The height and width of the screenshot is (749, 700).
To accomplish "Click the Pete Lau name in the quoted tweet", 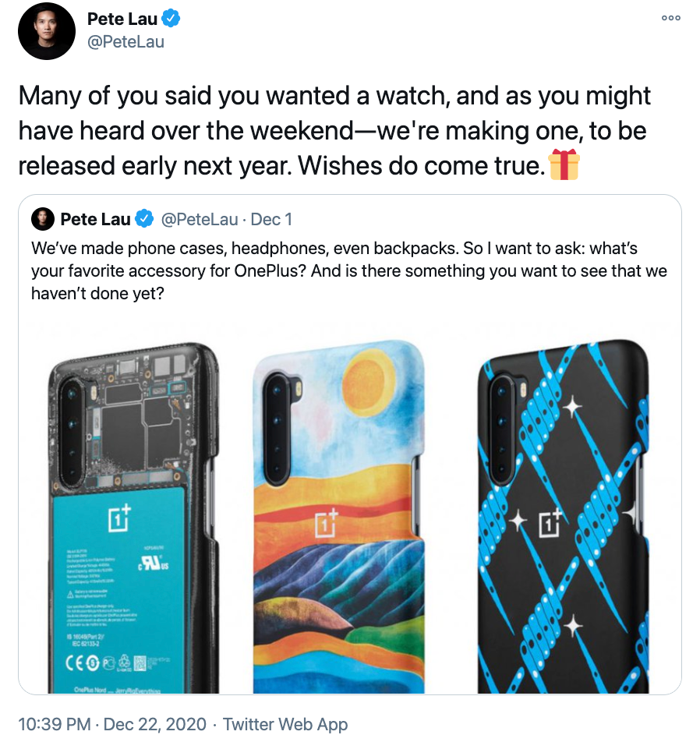I will [95, 219].
